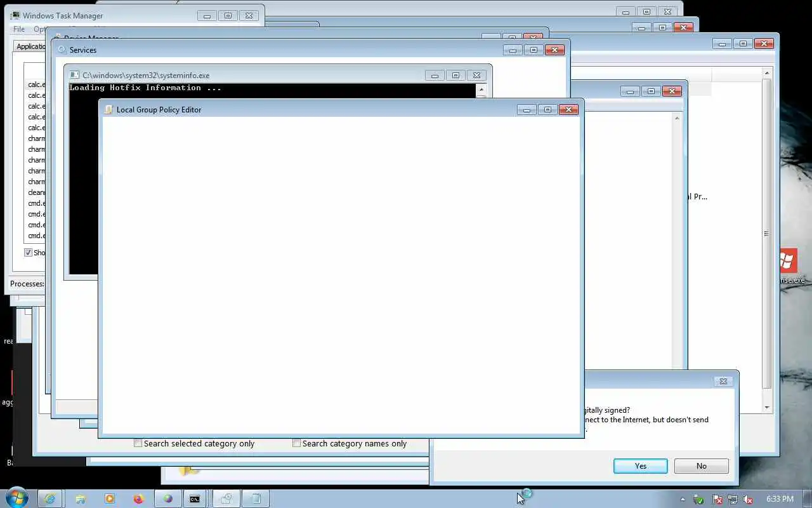
Task: Click the Loading Hotfix Information console text
Action: tap(145, 88)
